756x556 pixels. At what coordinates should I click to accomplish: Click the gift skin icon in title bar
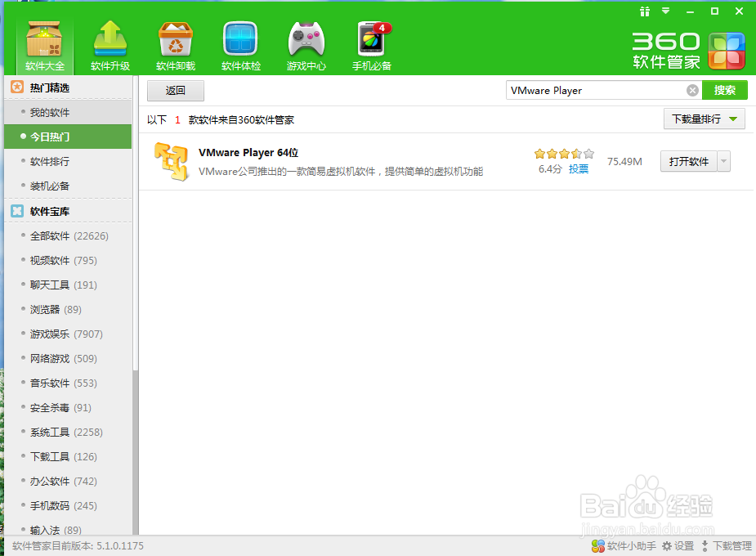pos(645,11)
